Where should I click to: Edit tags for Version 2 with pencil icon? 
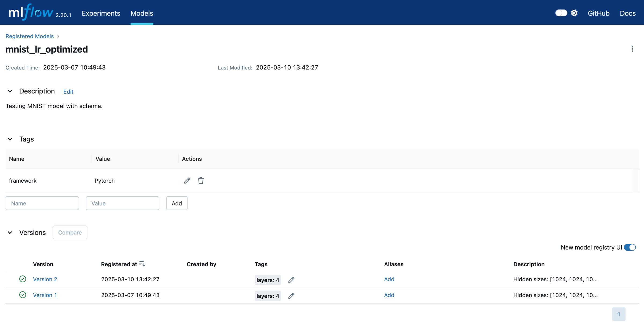(x=291, y=280)
